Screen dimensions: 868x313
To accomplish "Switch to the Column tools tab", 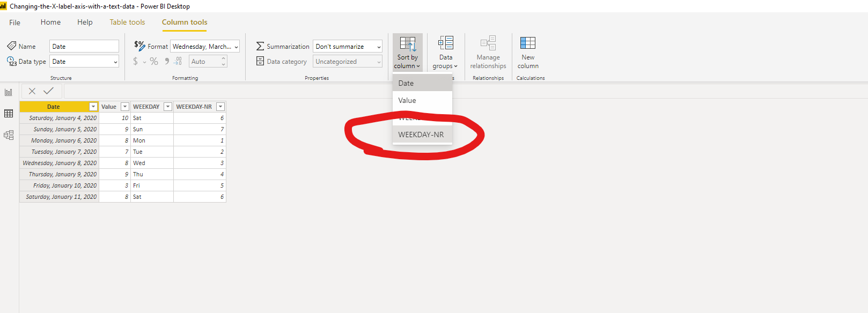I will click(x=185, y=22).
